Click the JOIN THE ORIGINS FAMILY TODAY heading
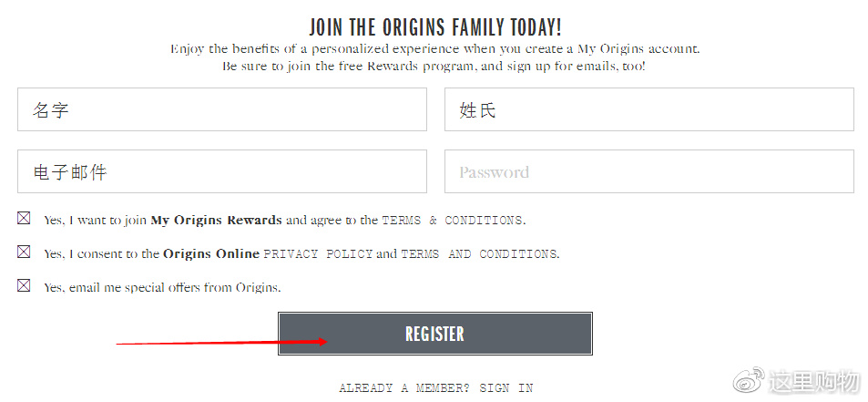The width and height of the screenshot is (868, 402). point(435,27)
